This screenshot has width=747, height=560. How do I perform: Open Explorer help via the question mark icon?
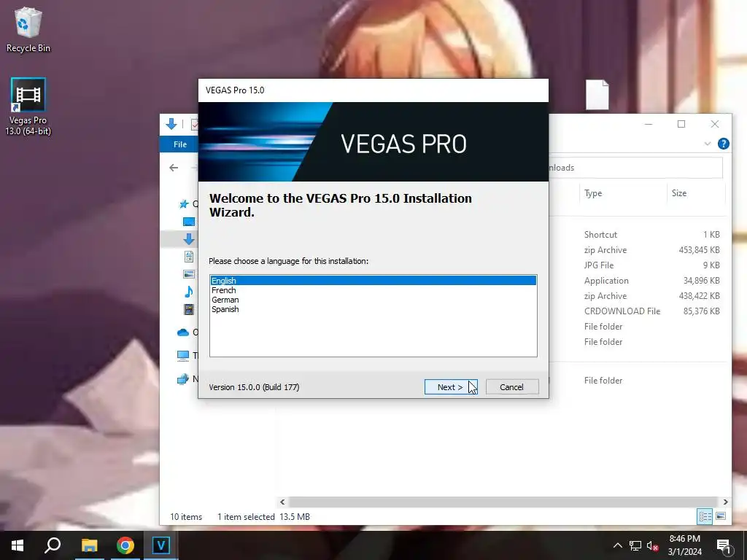coord(723,144)
